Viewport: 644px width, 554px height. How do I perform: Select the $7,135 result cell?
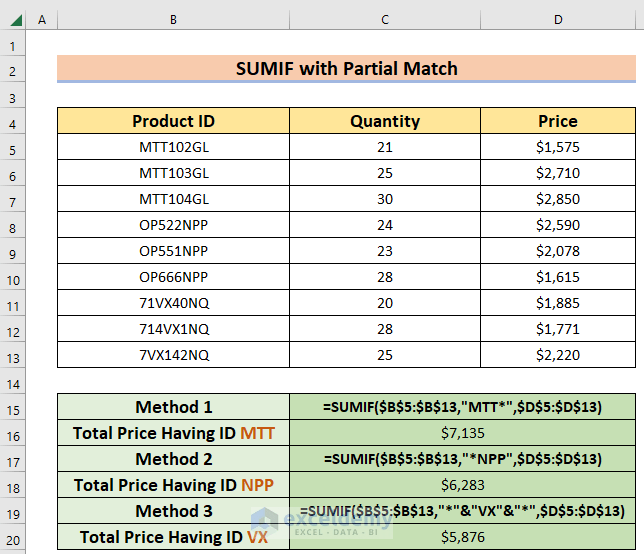pyautogui.click(x=462, y=433)
